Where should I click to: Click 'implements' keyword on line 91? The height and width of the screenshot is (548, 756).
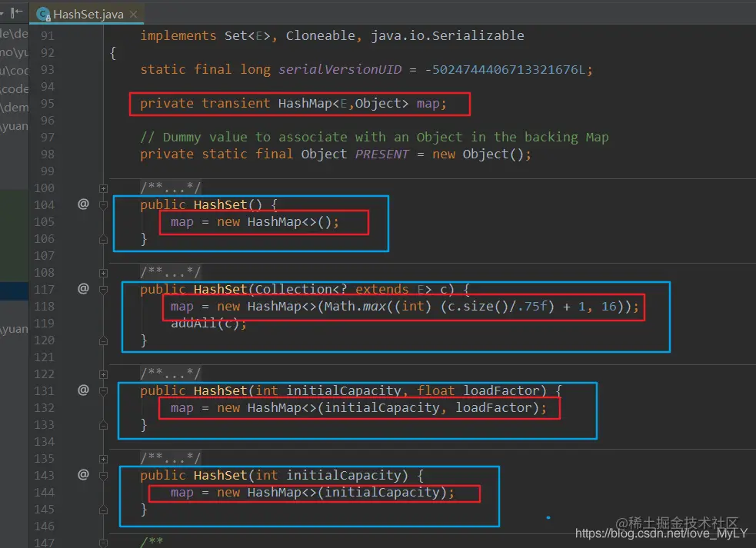pyautogui.click(x=178, y=35)
